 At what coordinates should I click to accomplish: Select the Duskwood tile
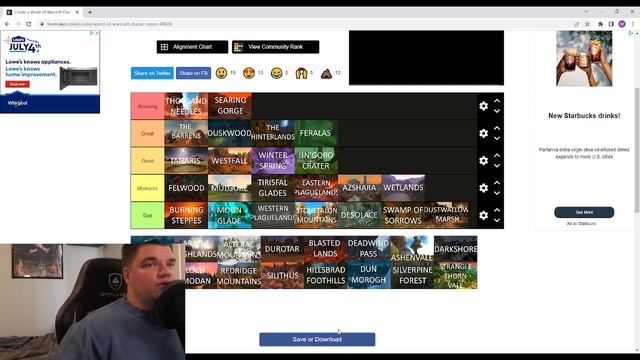click(230, 133)
